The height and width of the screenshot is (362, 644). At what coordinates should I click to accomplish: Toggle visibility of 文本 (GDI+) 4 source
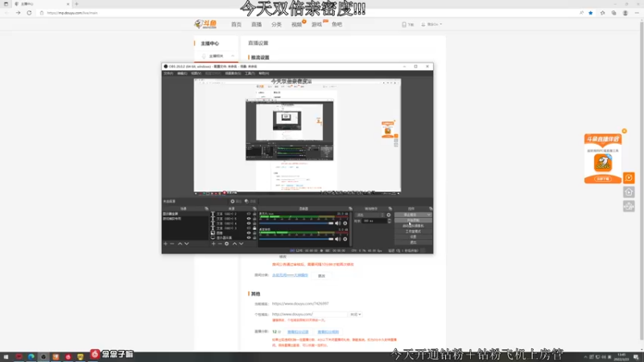pos(249,224)
